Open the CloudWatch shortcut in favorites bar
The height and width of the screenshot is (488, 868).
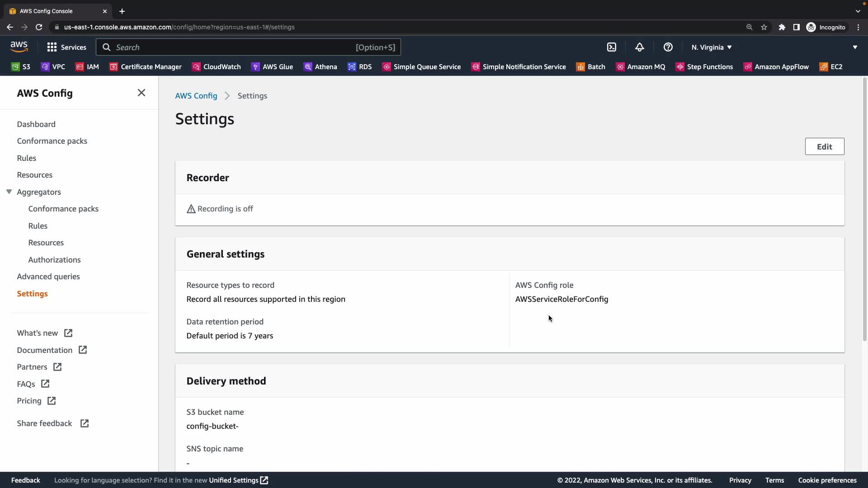click(216, 67)
